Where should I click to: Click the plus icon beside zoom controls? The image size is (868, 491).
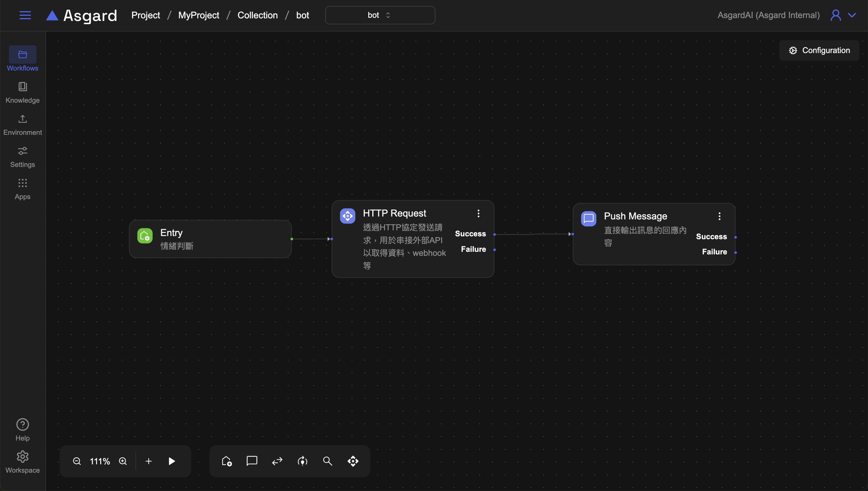[148, 461]
